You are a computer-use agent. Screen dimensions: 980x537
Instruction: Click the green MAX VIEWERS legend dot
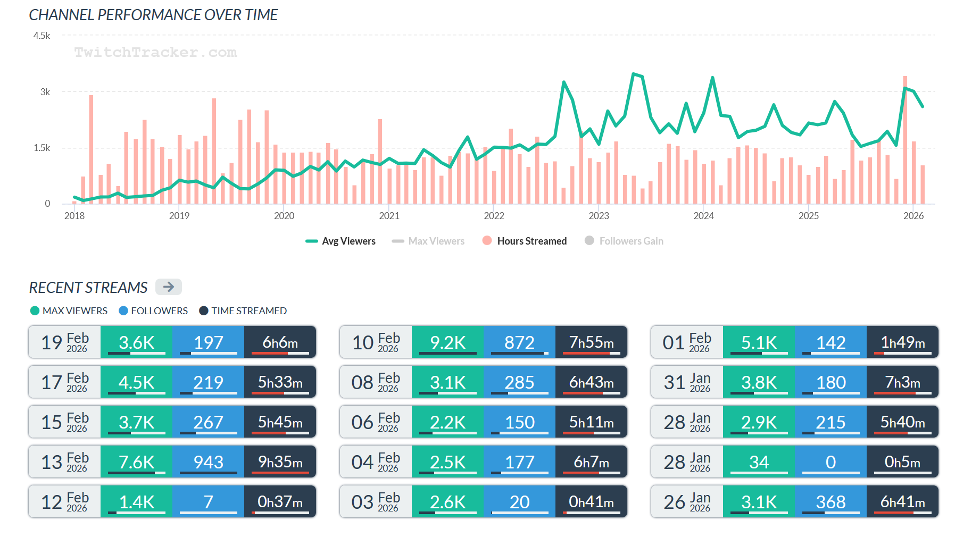pos(35,311)
